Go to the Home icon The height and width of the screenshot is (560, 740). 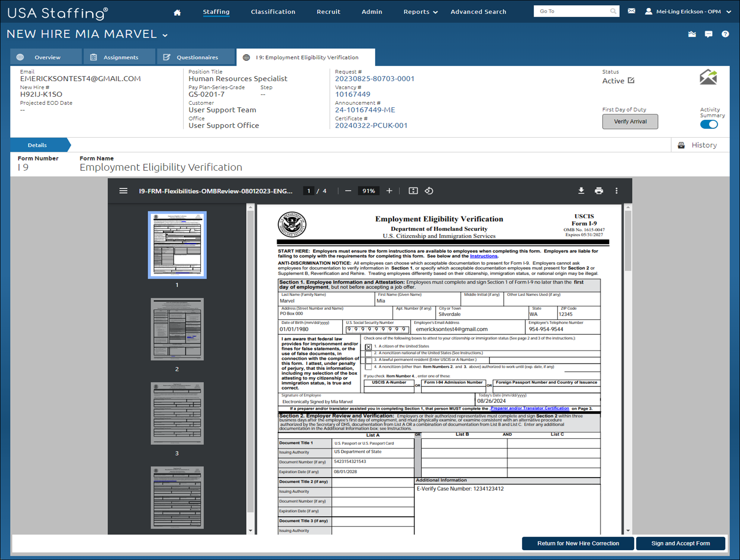(177, 12)
